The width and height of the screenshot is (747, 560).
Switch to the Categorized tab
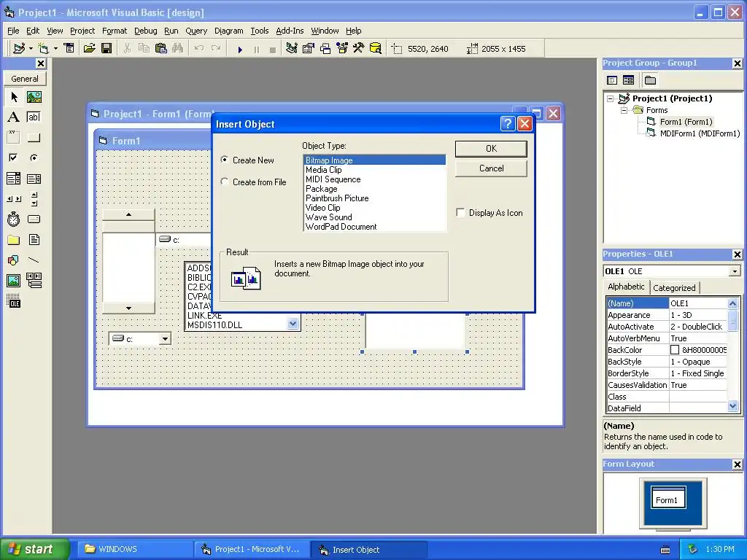[674, 287]
